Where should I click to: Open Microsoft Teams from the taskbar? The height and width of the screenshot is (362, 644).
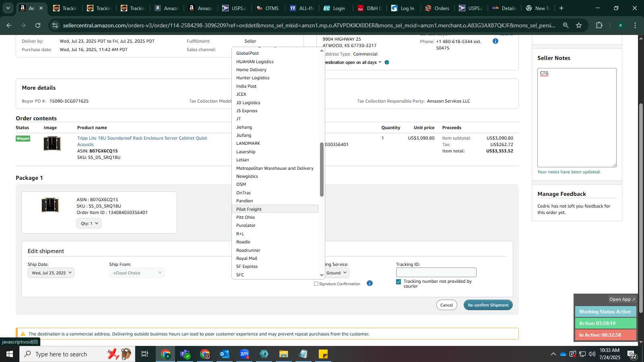(185, 354)
